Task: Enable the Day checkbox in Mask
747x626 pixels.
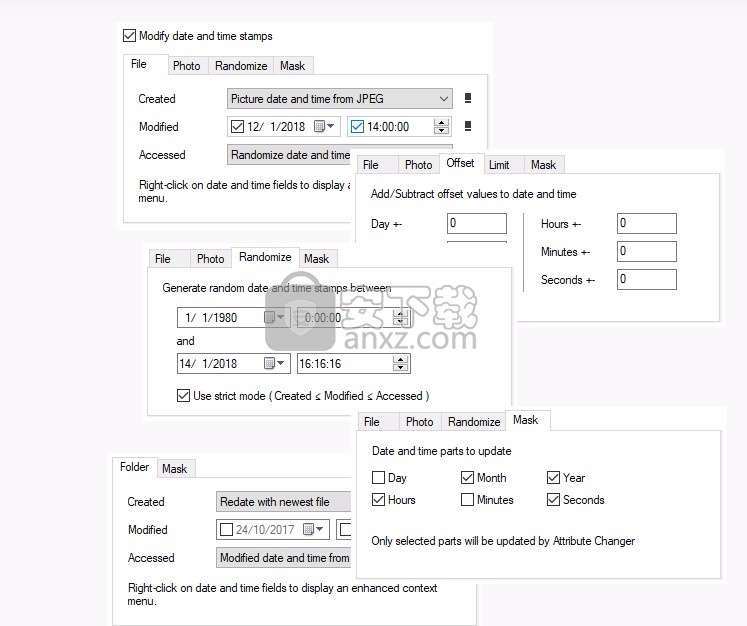Action: point(378,478)
